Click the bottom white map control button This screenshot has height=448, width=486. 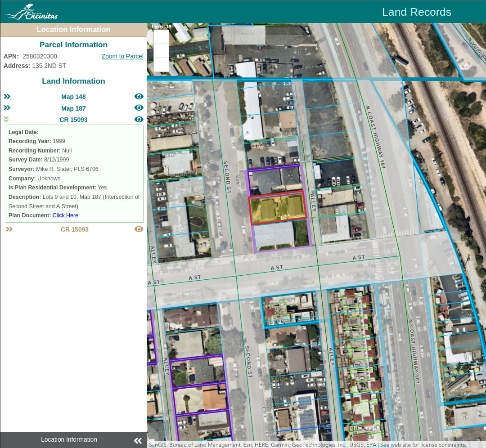(161, 65)
